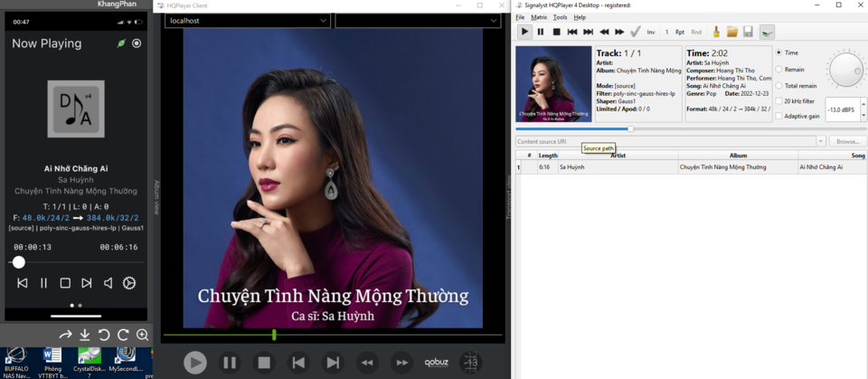The image size is (868, 379).
Task: Enable the 20 kHz filter checkbox
Action: 778,100
